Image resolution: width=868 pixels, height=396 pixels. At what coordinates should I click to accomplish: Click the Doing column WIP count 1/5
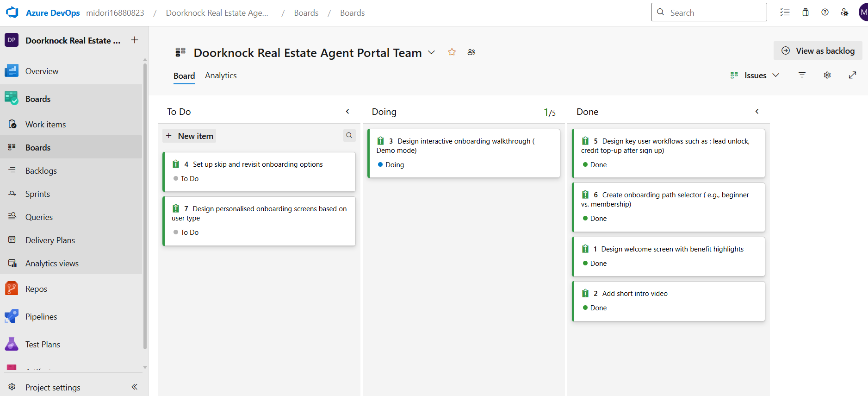(x=550, y=112)
